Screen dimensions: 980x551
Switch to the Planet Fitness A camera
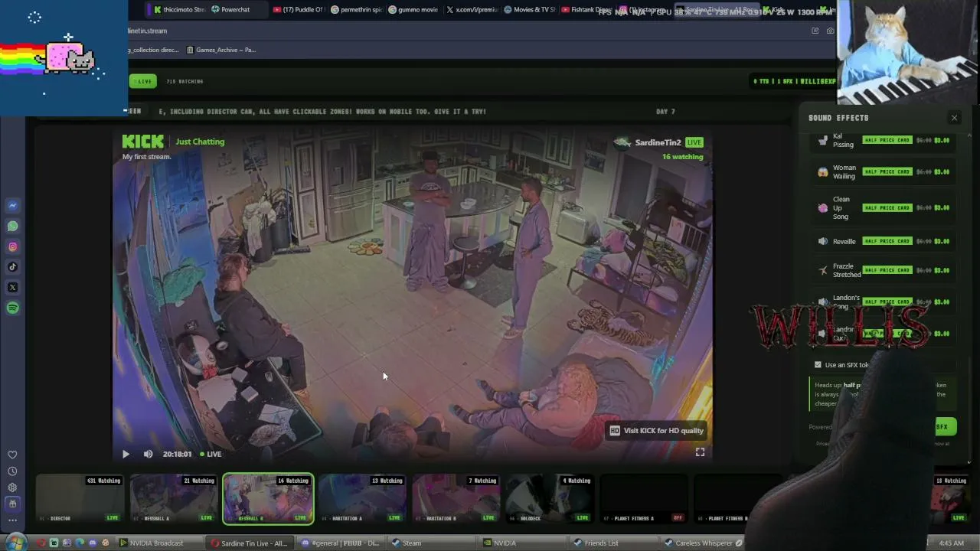pos(644,499)
